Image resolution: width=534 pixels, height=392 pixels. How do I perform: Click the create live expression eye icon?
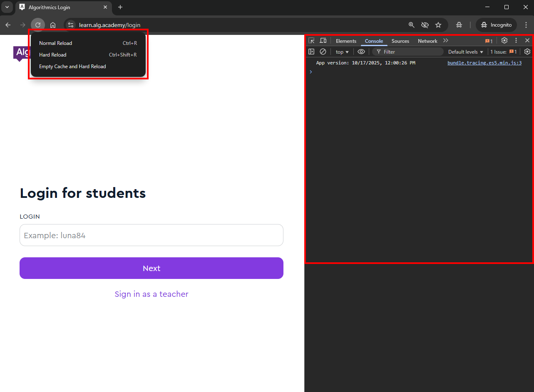pyautogui.click(x=361, y=52)
